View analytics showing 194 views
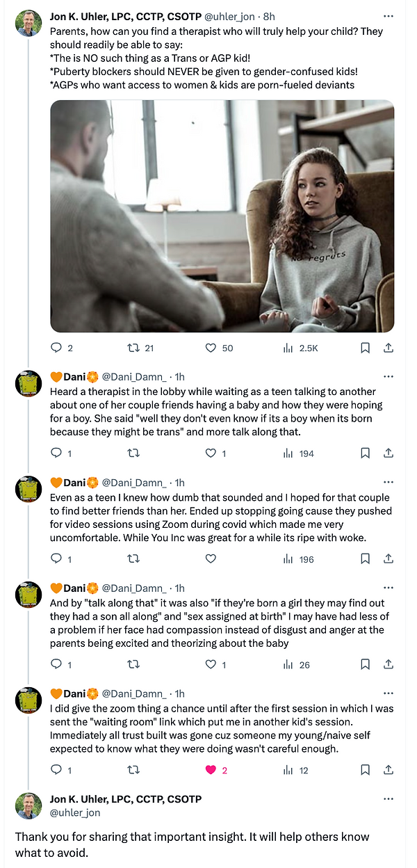This screenshot has height=868, width=417. click(x=288, y=453)
